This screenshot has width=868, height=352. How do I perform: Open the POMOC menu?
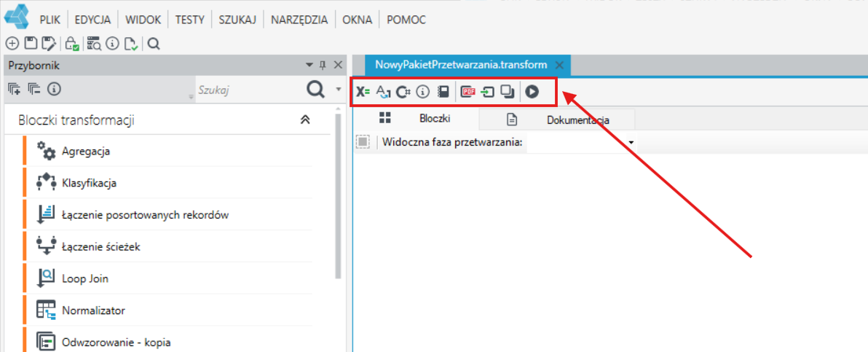[406, 20]
